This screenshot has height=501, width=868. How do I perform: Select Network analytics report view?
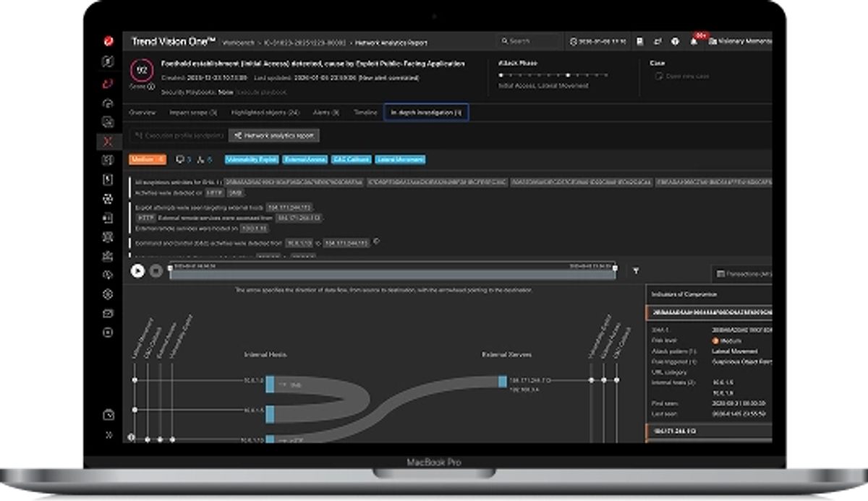pos(273,135)
